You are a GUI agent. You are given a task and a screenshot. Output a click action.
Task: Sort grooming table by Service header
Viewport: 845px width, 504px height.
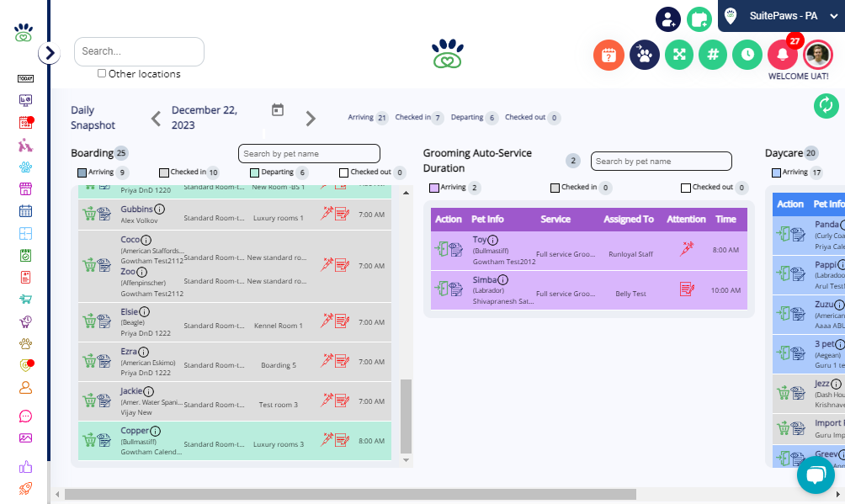(555, 220)
